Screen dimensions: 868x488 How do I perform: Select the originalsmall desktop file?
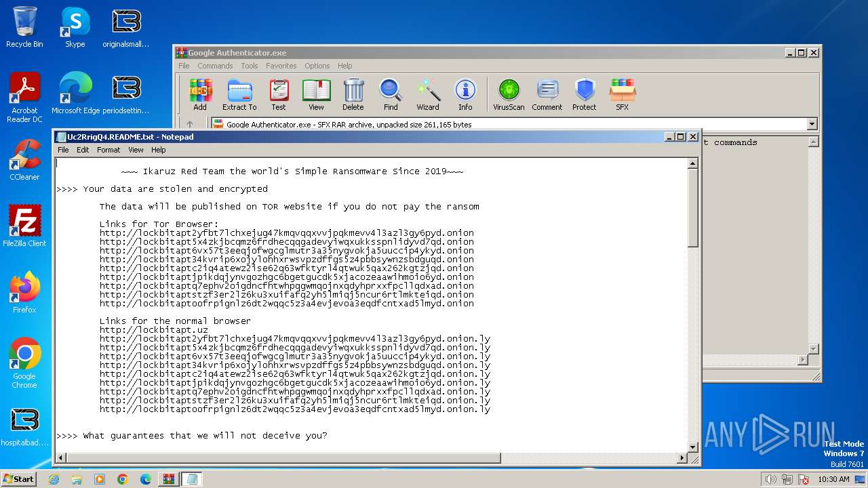click(126, 28)
